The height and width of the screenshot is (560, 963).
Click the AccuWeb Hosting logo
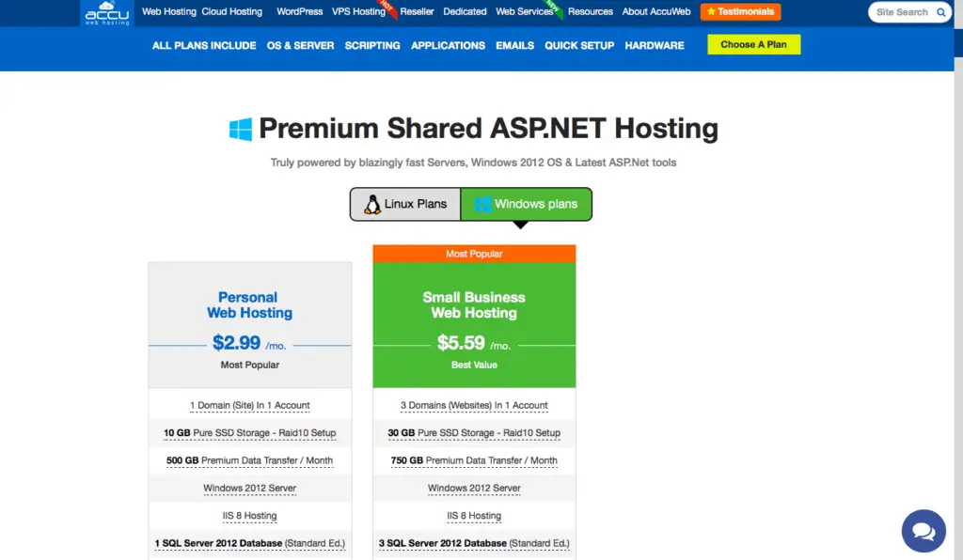click(x=107, y=13)
